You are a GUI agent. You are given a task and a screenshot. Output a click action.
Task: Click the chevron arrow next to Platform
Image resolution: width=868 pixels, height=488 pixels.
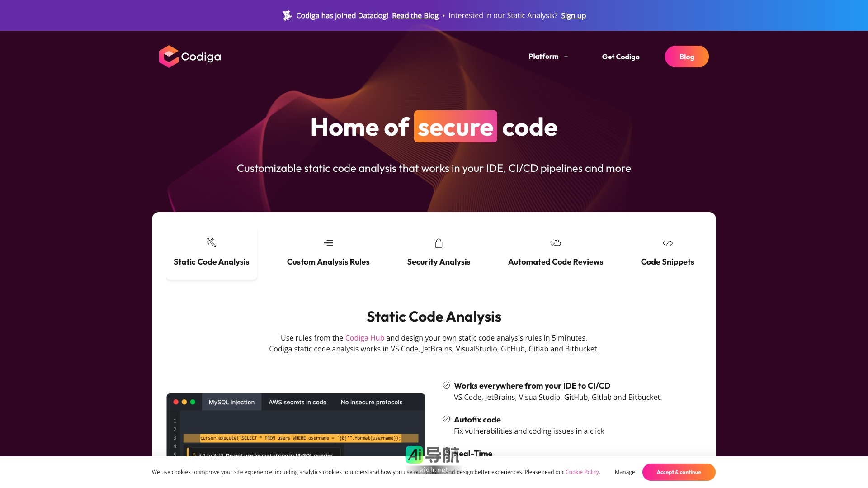(566, 57)
